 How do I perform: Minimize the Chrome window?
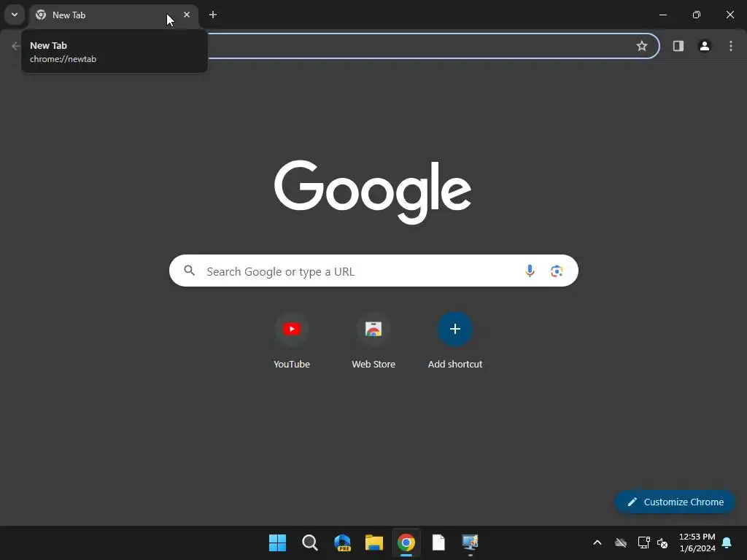pyautogui.click(x=662, y=15)
